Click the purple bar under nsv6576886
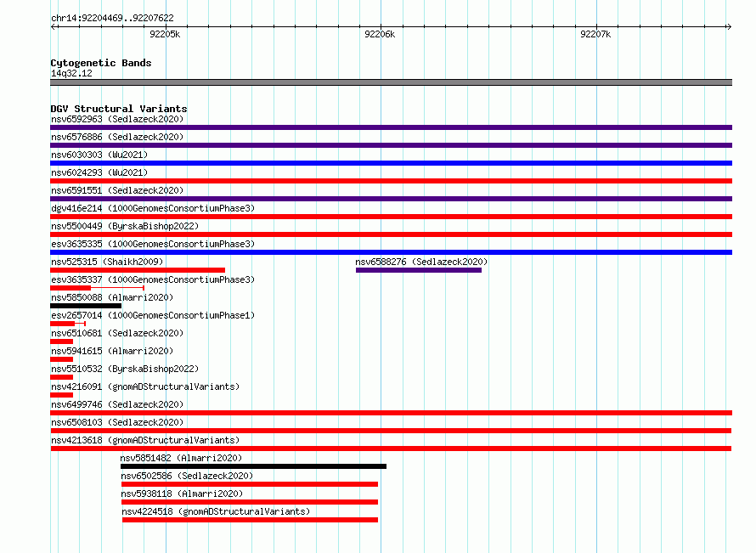 coord(391,145)
